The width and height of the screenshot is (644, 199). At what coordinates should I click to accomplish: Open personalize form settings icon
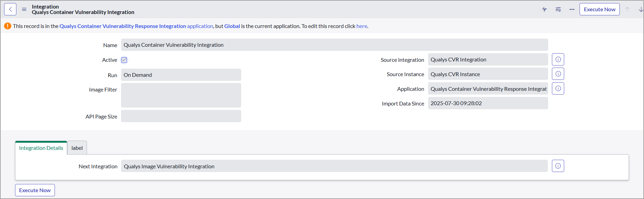558,9
